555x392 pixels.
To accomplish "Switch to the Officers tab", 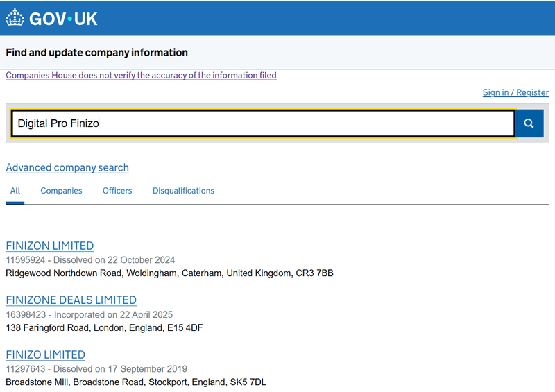I will point(117,191).
